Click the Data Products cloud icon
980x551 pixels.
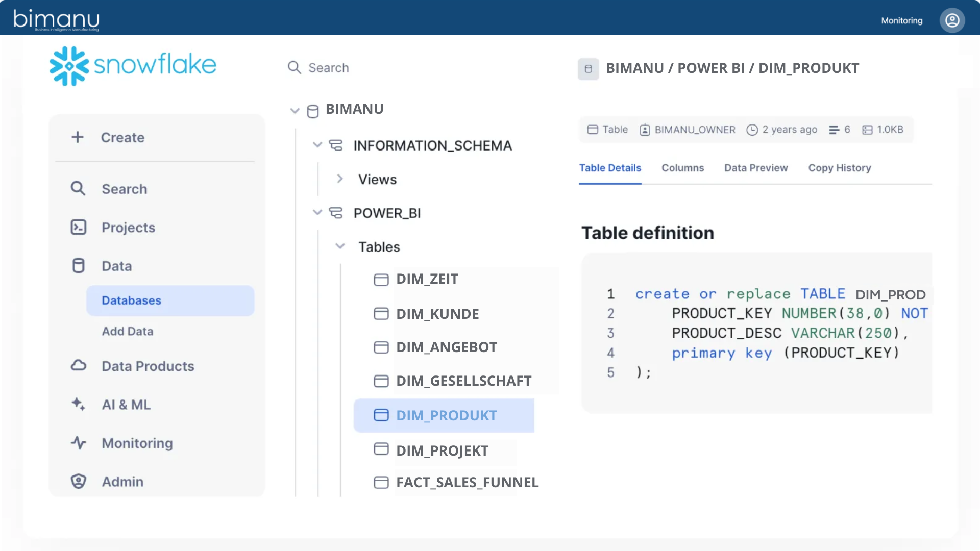pos(79,366)
